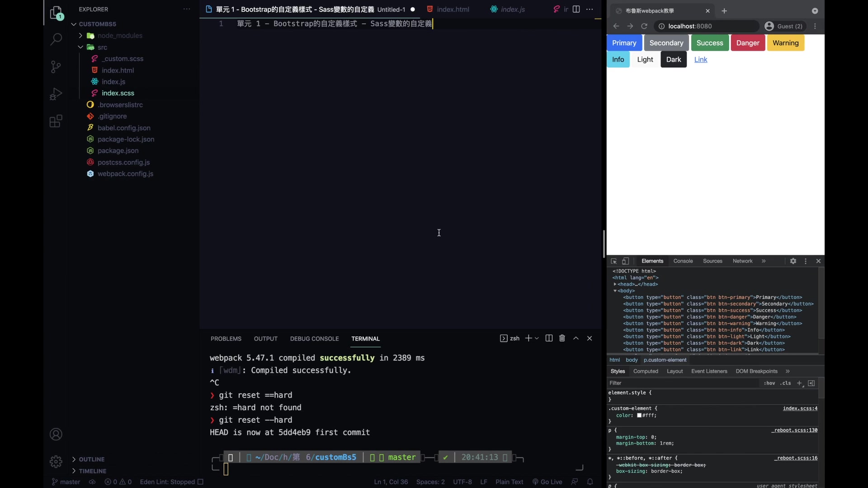Open DevTools settings gear
Image resolution: width=868 pixels, height=488 pixels.
[793, 261]
